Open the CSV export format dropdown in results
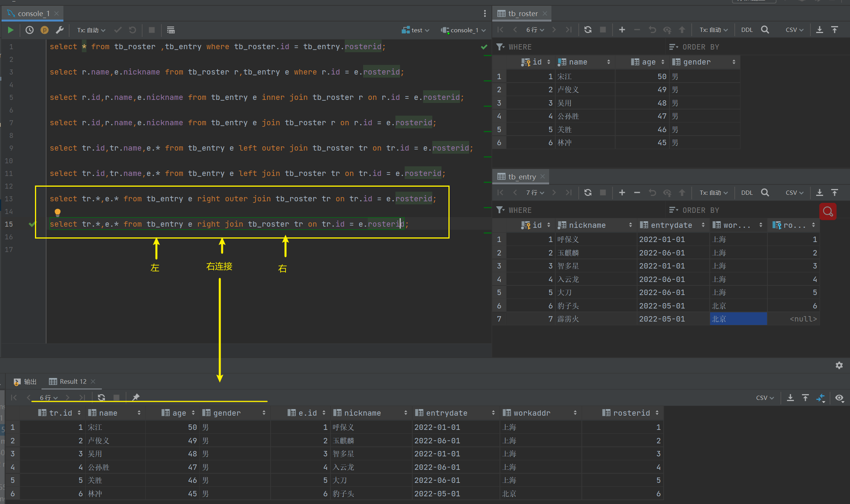Screen dimensions: 850x504 point(765,398)
